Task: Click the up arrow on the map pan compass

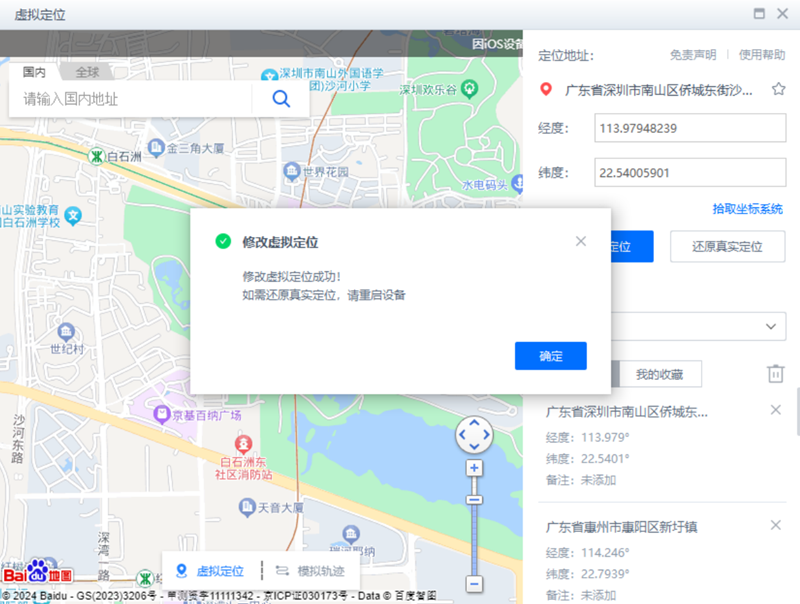Action: pyautogui.click(x=474, y=424)
